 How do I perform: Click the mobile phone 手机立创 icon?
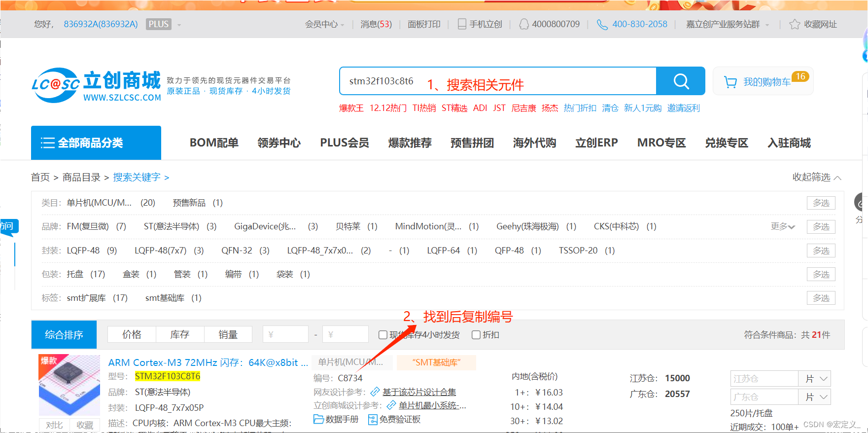(x=462, y=24)
